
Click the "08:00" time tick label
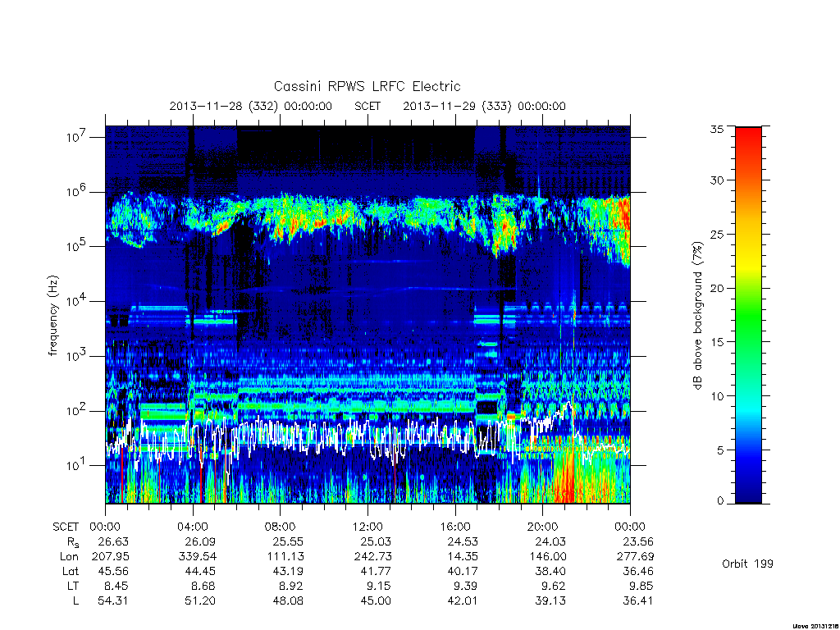(281, 527)
